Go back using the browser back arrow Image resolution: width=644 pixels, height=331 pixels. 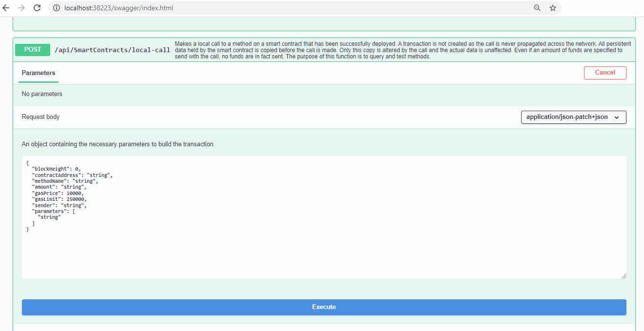coord(6,8)
